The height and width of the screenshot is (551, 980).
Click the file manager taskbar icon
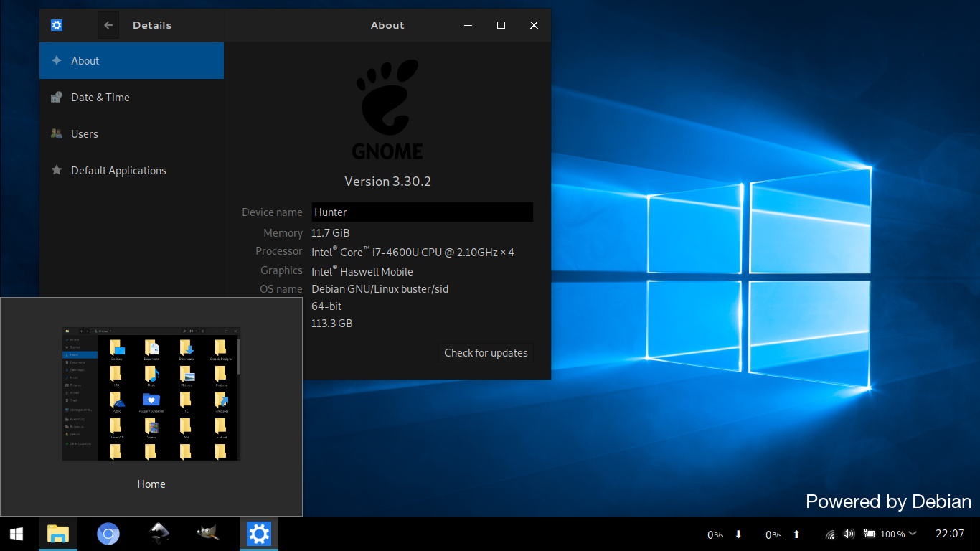58,534
